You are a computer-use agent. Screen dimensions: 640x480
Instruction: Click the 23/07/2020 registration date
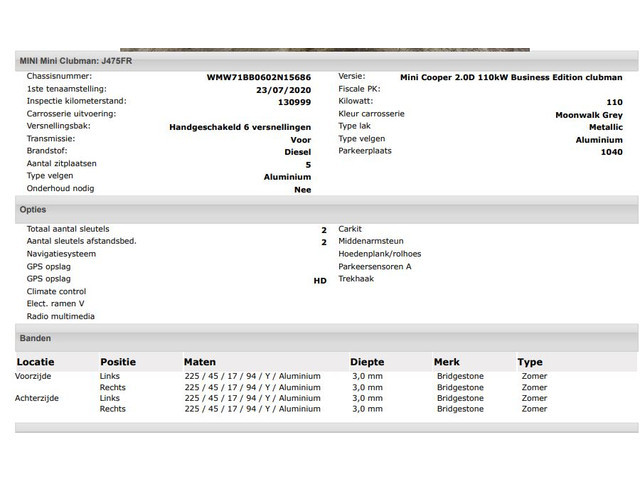click(x=283, y=89)
